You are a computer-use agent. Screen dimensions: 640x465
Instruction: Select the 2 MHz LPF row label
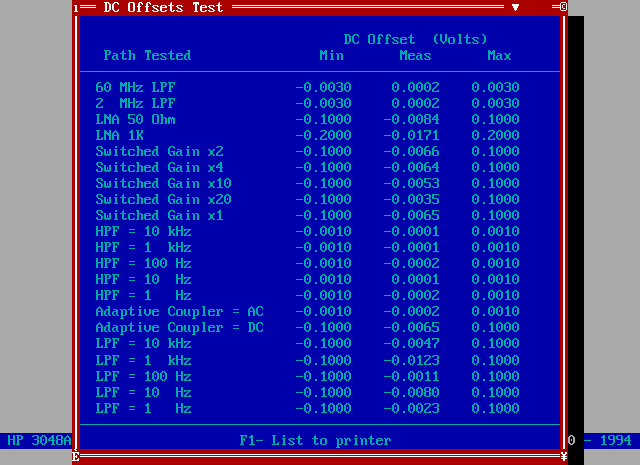(x=135, y=103)
